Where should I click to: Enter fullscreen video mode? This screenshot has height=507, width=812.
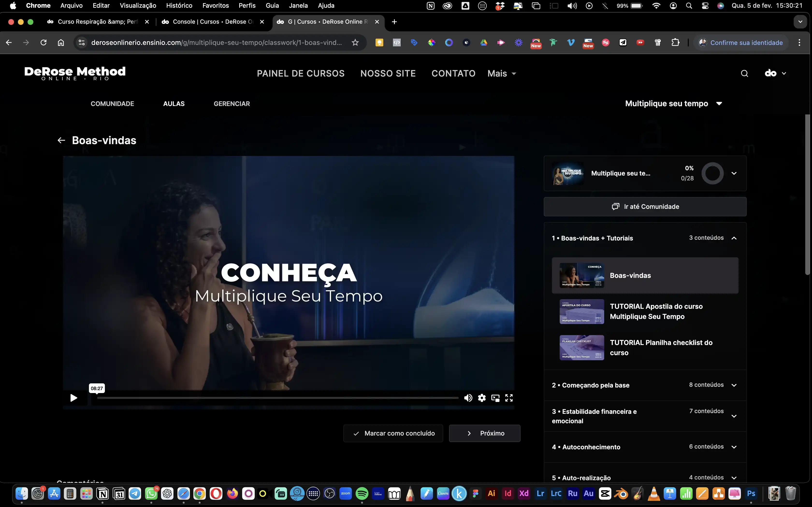pos(509,398)
